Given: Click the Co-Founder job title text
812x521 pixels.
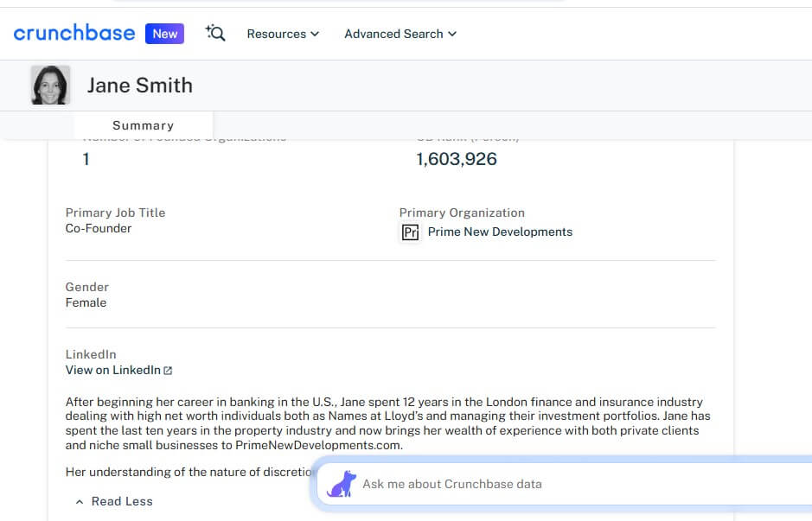Looking at the screenshot, I should click(99, 228).
